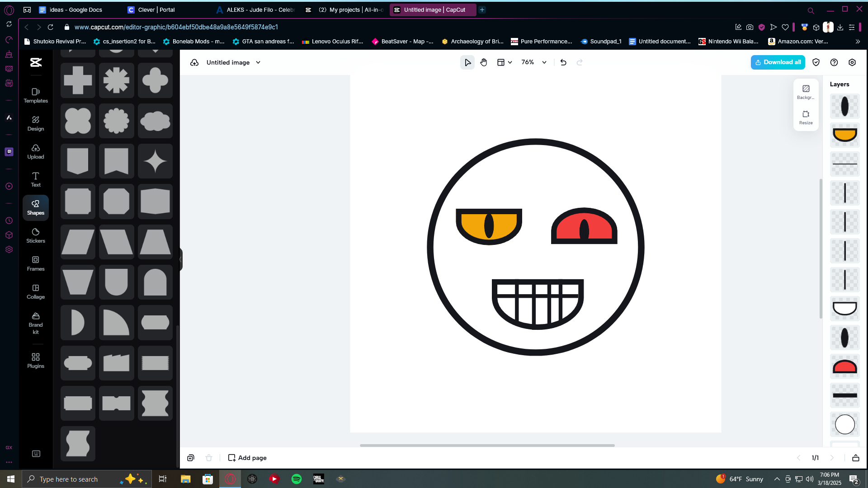Open the layout grid options dropdown
Viewport: 868px width, 488px height.
click(505, 62)
